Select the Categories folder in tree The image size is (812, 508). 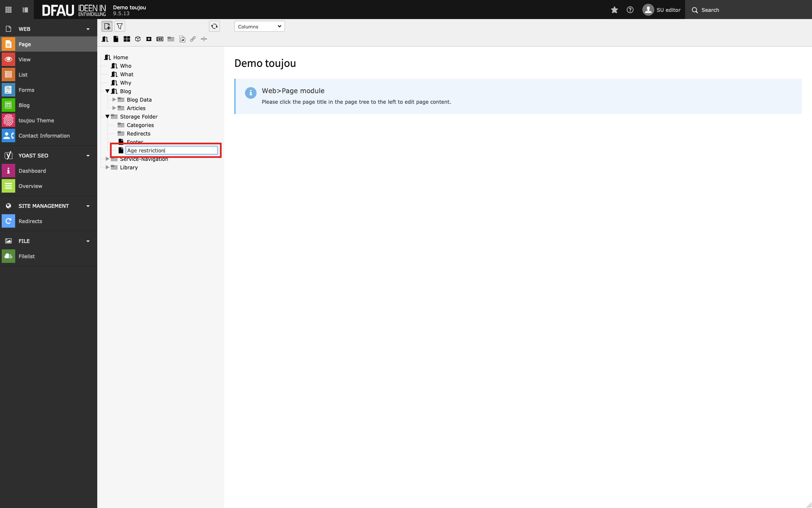(x=140, y=125)
